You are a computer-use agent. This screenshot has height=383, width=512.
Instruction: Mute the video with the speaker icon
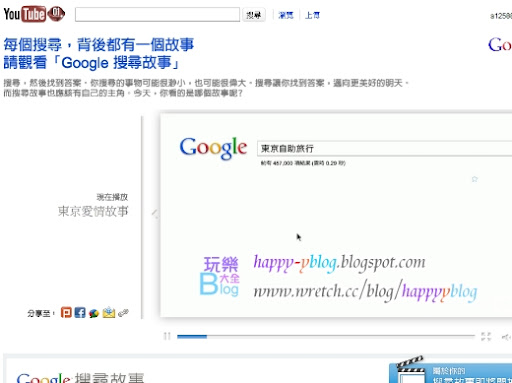click(506, 337)
